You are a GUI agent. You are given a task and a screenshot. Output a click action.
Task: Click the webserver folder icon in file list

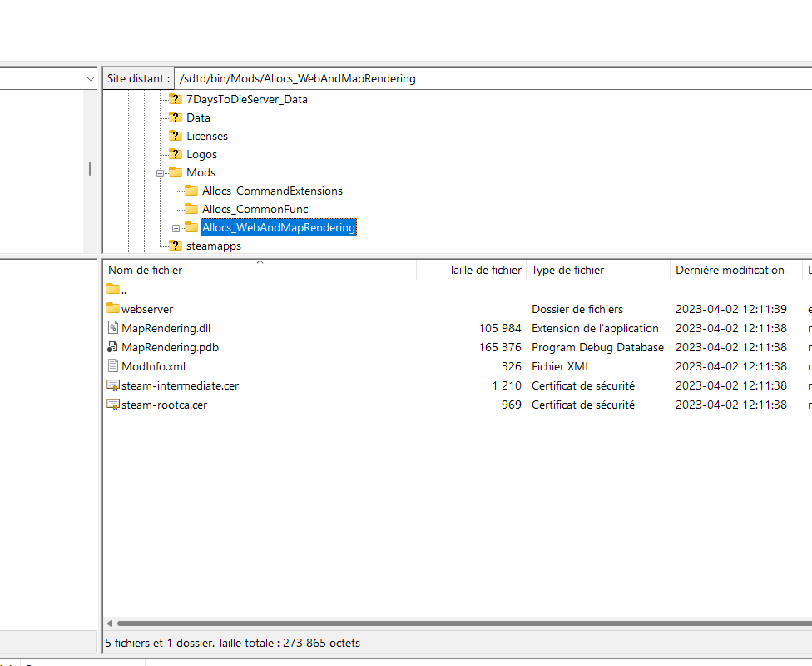point(113,308)
